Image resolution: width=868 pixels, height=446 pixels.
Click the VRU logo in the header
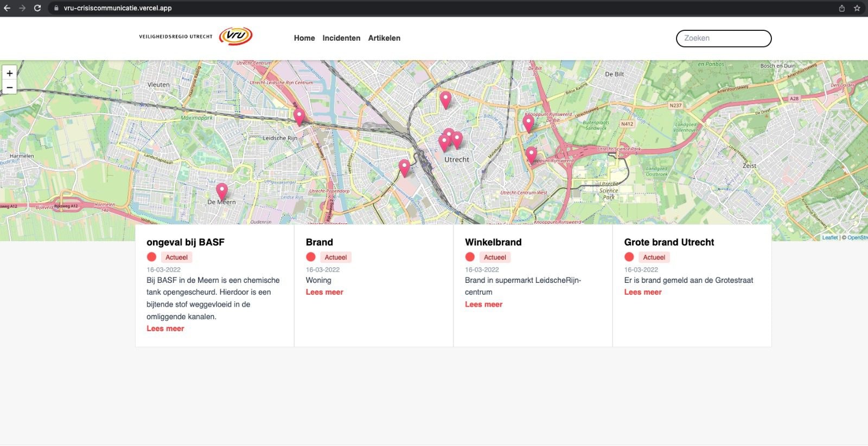pos(235,36)
